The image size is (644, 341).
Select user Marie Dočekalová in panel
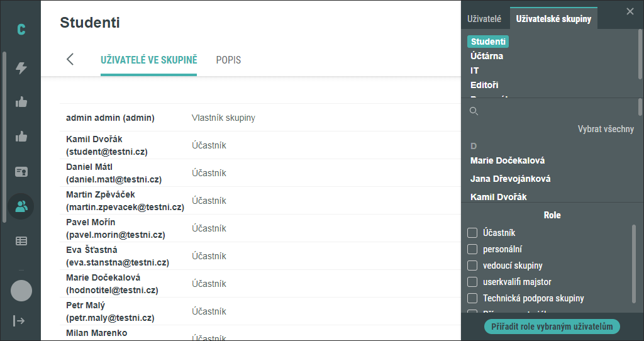508,160
